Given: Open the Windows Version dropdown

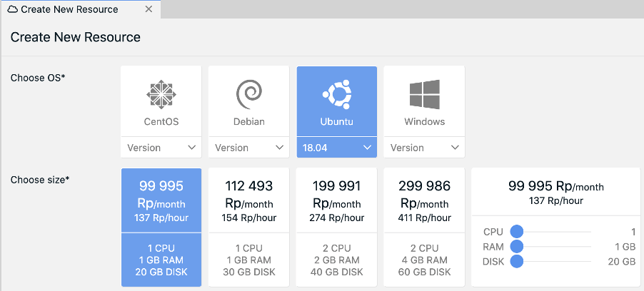Looking at the screenshot, I should click(424, 148).
